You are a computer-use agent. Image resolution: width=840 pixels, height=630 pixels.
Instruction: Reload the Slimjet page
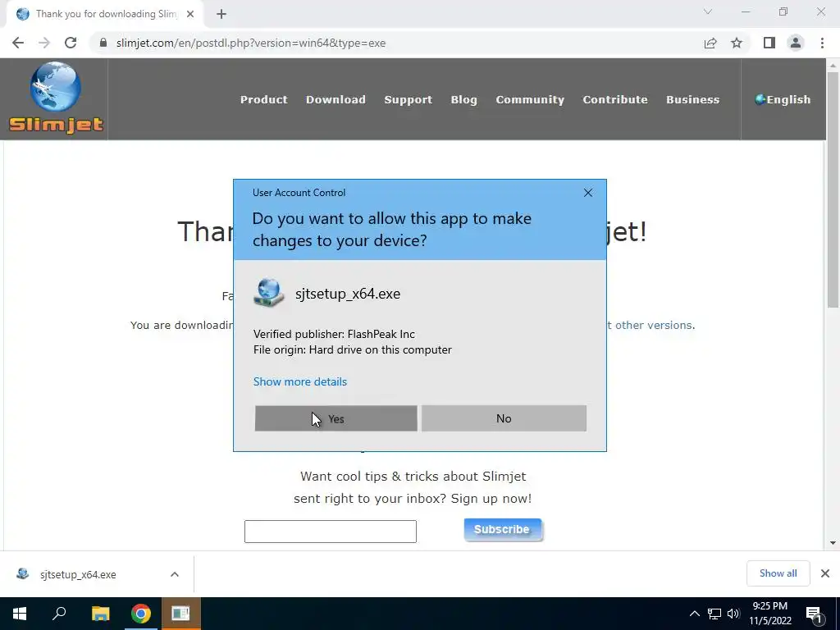(71, 43)
